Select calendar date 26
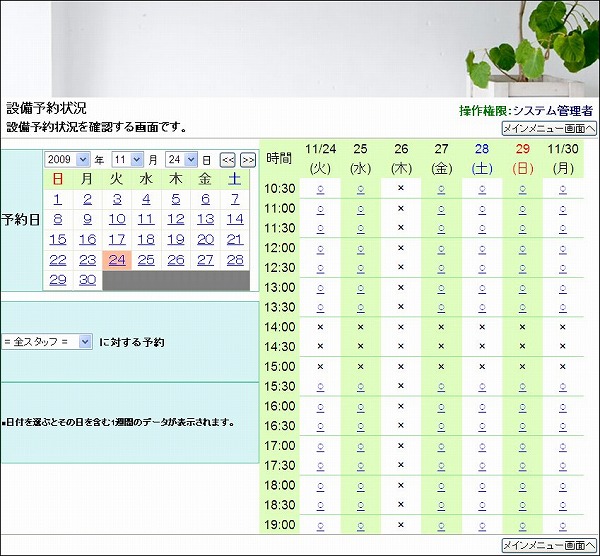Viewport: 600px width, 556px height. (x=176, y=260)
